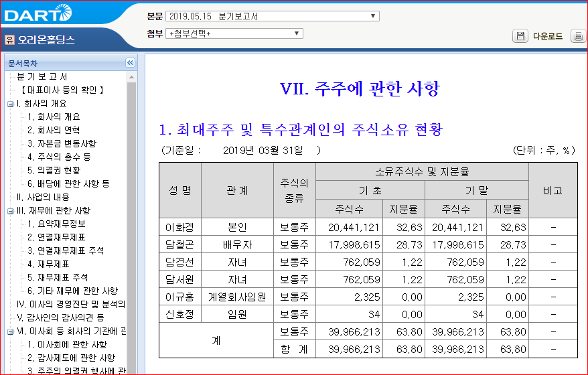Open V. 감사인의 감사의견 등

[60, 318]
